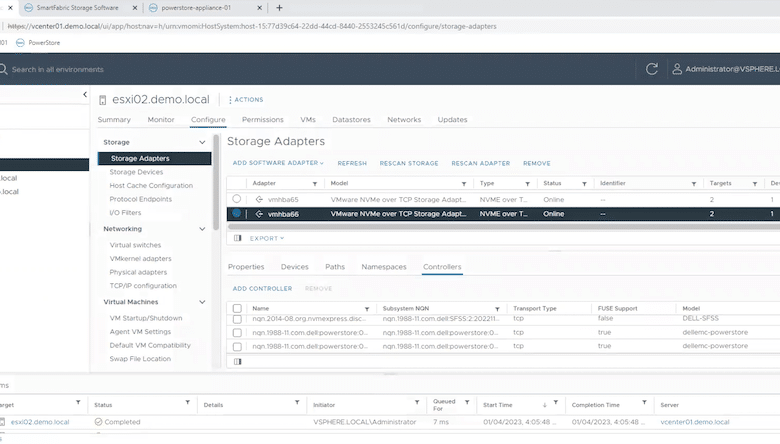The width and height of the screenshot is (780, 444).
Task: Open a new browser tab
Action: (279, 7)
